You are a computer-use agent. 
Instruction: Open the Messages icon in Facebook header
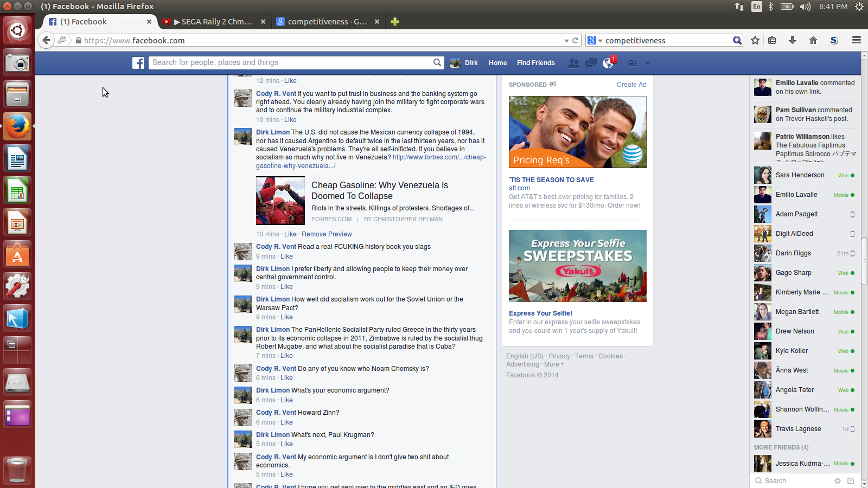click(591, 63)
